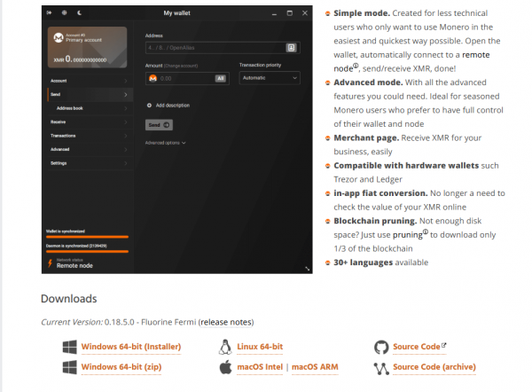Screen dimensions: 532x392
Task: Expand the Account sidebar chevron
Action: click(126, 81)
